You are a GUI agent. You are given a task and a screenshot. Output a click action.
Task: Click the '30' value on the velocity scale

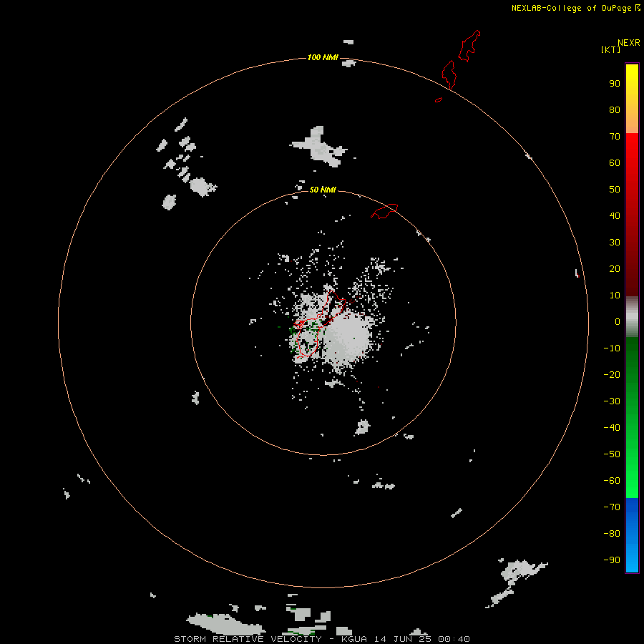(615, 243)
